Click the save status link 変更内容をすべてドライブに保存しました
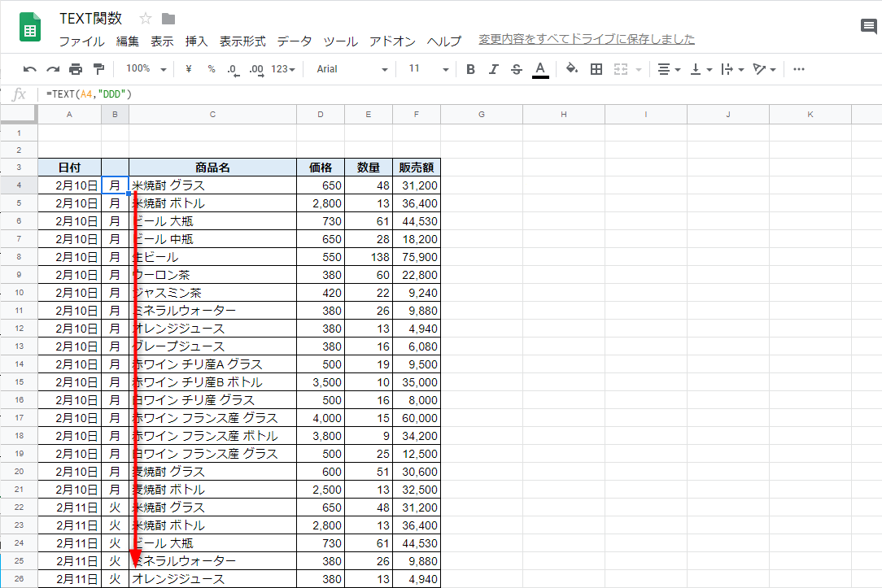The height and width of the screenshot is (588, 882). [587, 39]
